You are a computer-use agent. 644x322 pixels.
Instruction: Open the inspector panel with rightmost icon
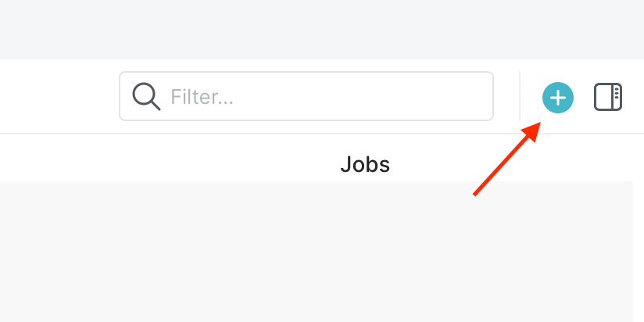pos(608,98)
